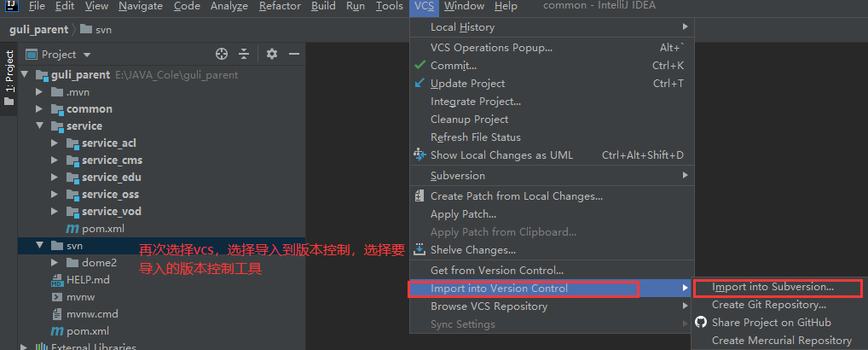Open the 1: Project side tool tab
The width and height of the screenshot is (868, 350).
coord(9,78)
